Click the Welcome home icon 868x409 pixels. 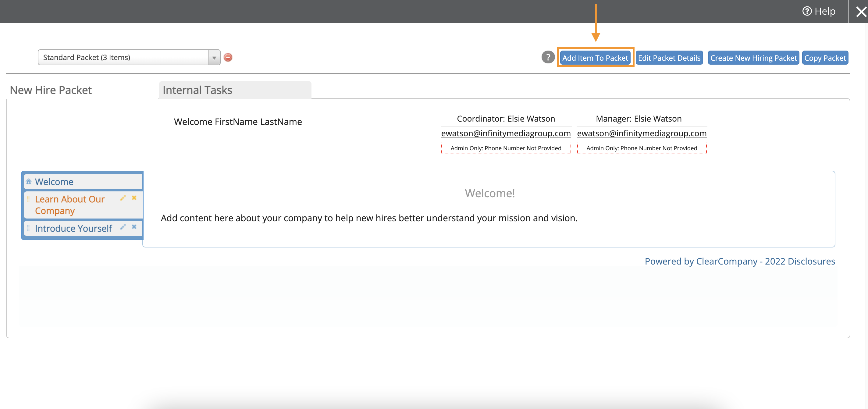click(x=29, y=182)
